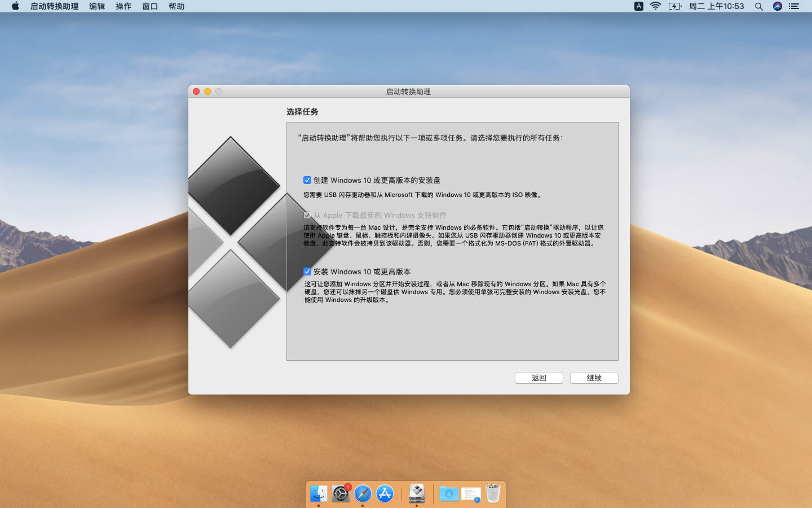The height and width of the screenshot is (508, 812).
Task: Toggle 从 Apple 下载最新的 Windows 支持软件 checkbox
Action: tap(307, 215)
